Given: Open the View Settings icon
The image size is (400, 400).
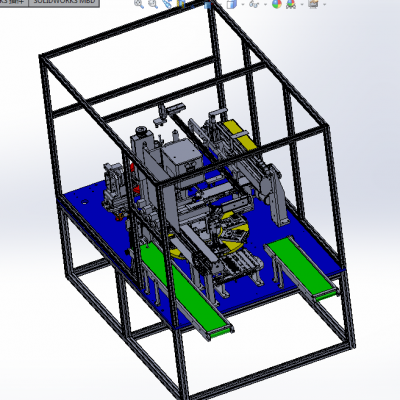Looking at the screenshot, I should (313, 4).
